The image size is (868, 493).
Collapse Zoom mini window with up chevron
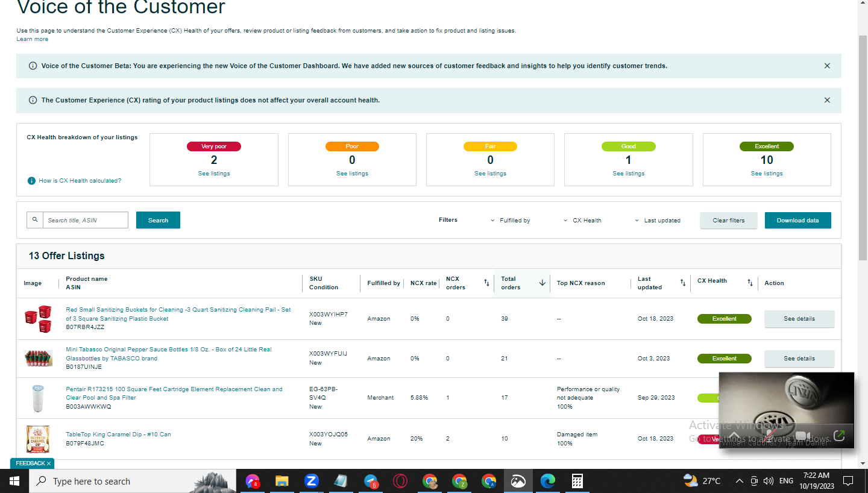[734, 436]
